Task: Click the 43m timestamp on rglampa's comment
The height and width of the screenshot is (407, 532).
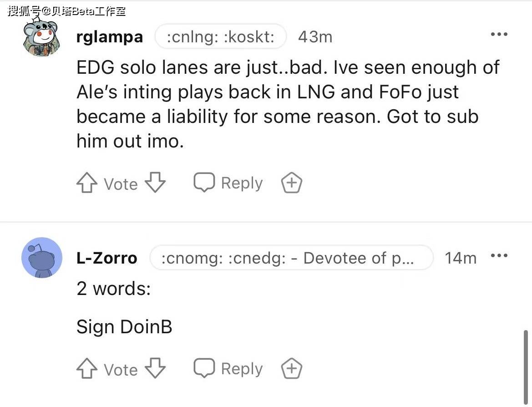Action: (315, 37)
